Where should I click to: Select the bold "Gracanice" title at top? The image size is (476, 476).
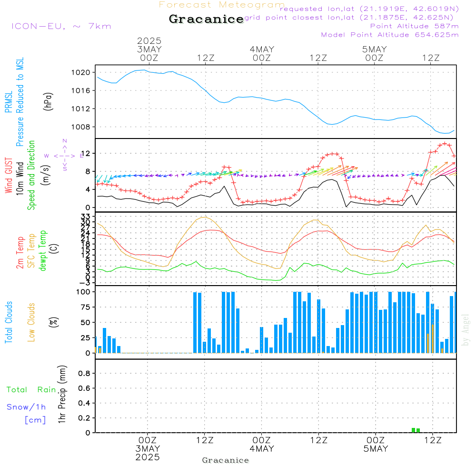[x=206, y=19]
